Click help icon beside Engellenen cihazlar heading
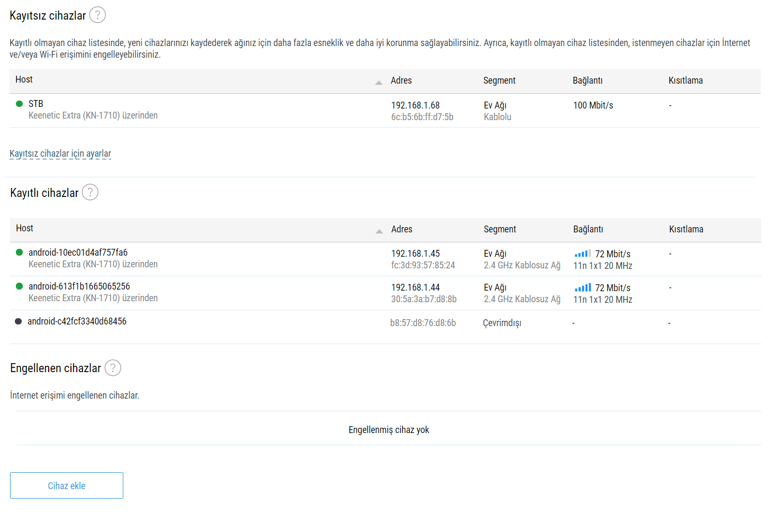This screenshot has width=784, height=532. 113,367
